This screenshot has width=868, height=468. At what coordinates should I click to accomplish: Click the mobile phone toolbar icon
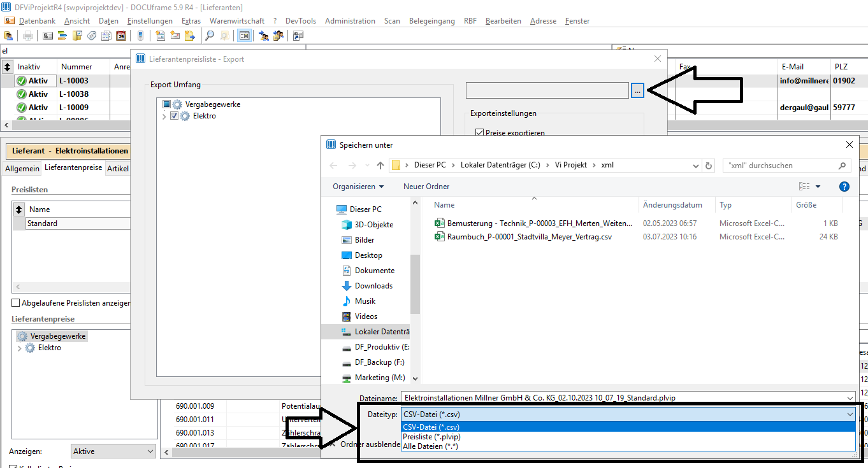(140, 36)
